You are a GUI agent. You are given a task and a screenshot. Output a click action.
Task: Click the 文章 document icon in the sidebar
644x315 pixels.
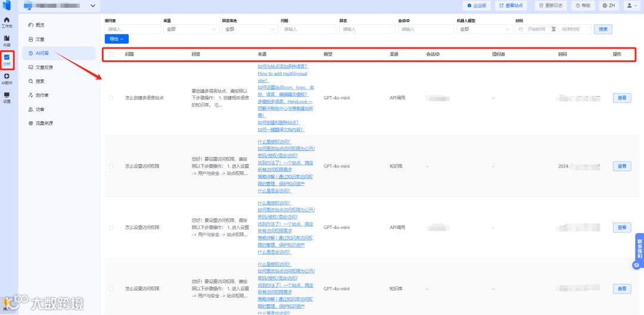point(30,39)
